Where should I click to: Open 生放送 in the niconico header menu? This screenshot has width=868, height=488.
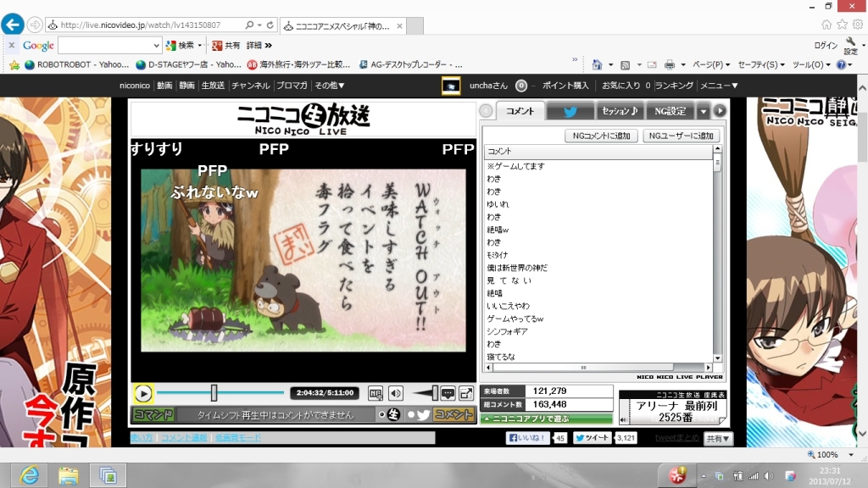(213, 86)
